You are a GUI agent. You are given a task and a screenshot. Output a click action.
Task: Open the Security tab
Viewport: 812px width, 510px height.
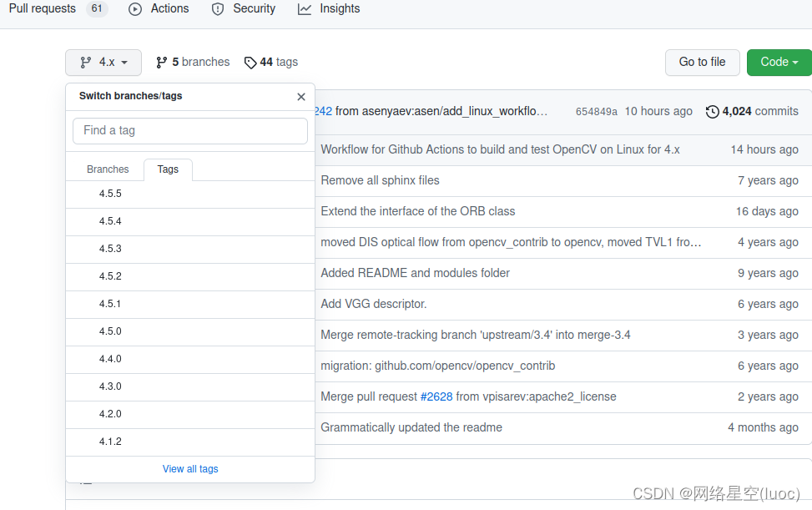pyautogui.click(x=254, y=9)
